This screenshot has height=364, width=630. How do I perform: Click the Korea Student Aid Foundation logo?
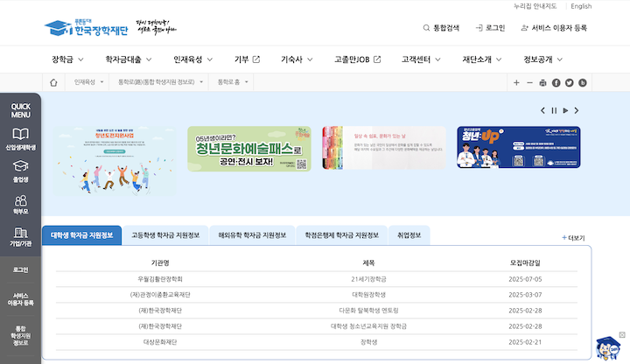[86, 28]
